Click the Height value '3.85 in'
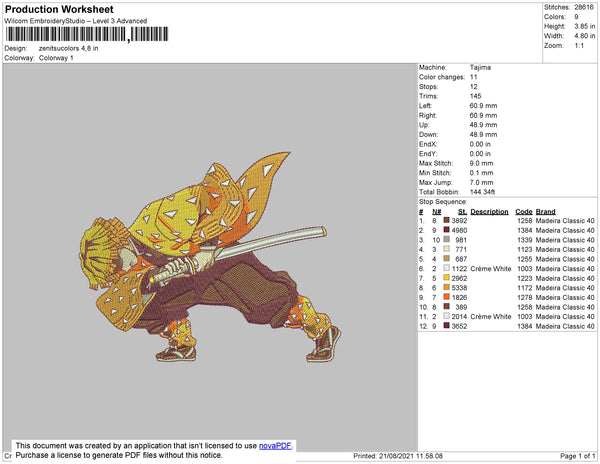 point(585,26)
